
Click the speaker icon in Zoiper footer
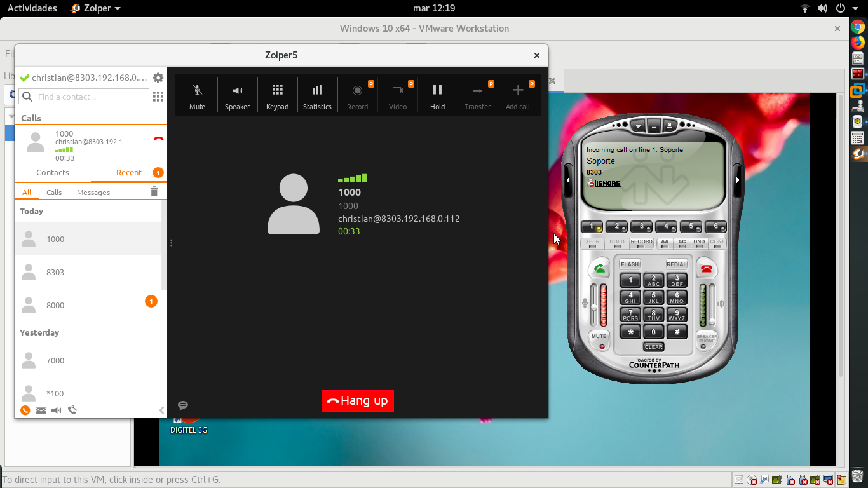pyautogui.click(x=57, y=410)
